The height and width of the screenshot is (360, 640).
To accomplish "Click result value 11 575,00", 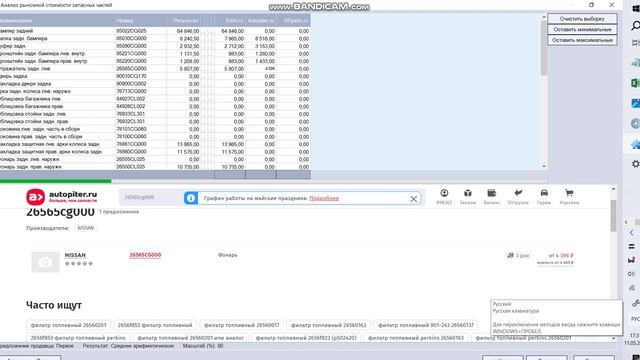I will [x=188, y=152].
